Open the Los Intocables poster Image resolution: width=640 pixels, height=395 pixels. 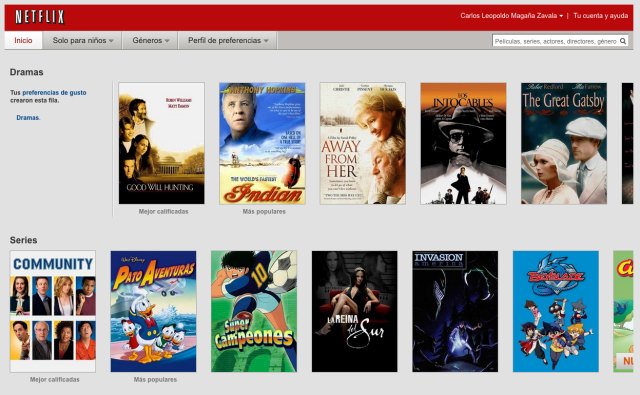click(x=463, y=143)
